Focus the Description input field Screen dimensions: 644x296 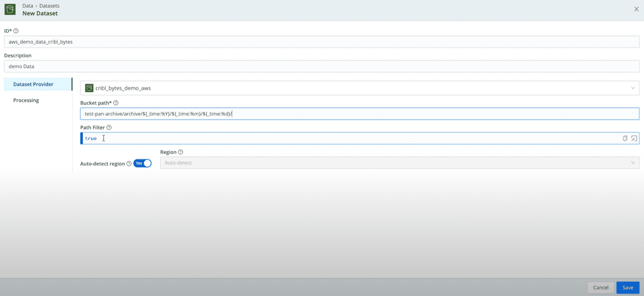pos(321,66)
